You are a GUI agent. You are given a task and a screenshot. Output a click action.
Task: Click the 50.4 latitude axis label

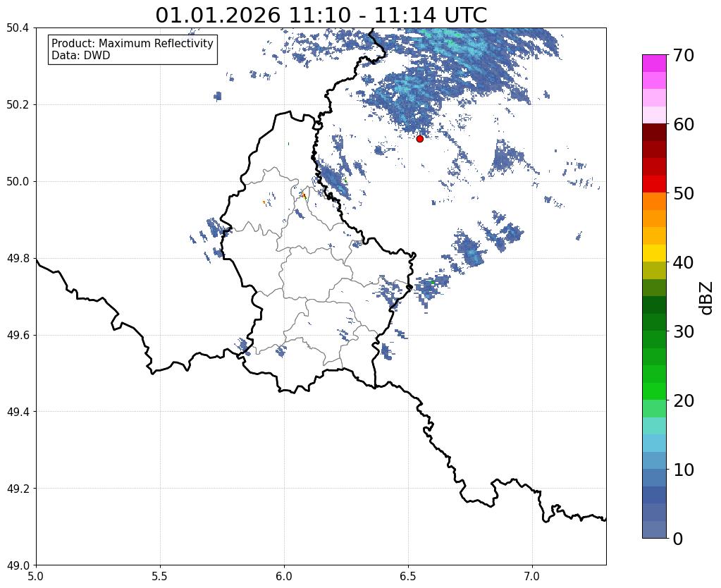18,28
